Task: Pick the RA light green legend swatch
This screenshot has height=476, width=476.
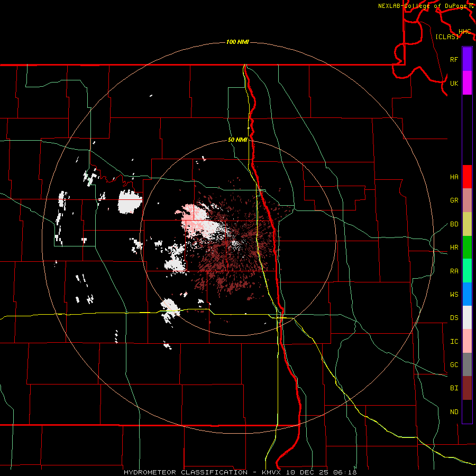Action: [467, 271]
